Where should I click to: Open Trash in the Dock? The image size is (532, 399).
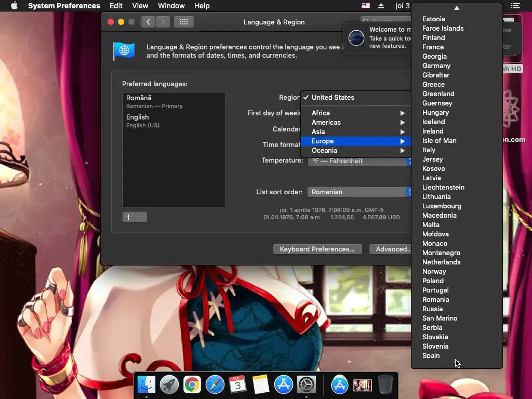385,385
